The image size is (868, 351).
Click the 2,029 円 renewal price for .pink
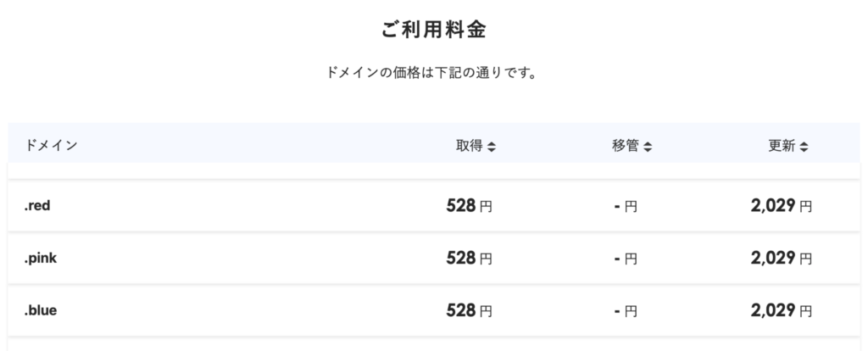tap(781, 258)
